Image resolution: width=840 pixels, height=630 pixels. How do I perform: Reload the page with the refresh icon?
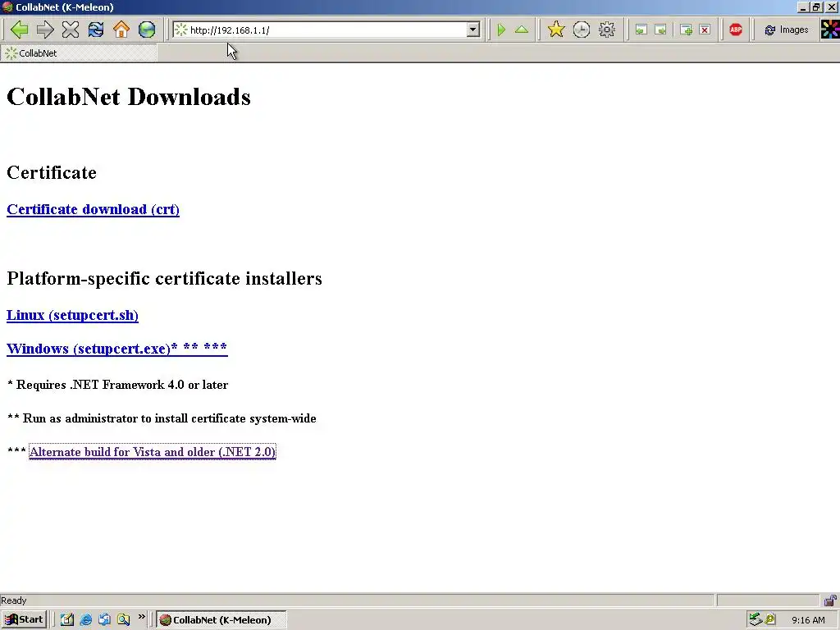(96, 30)
